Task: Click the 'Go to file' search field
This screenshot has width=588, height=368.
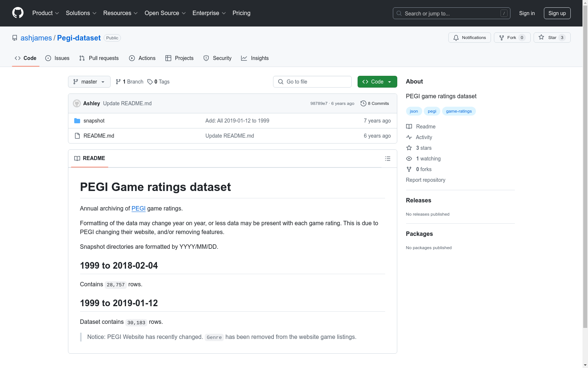Action: coord(312,82)
